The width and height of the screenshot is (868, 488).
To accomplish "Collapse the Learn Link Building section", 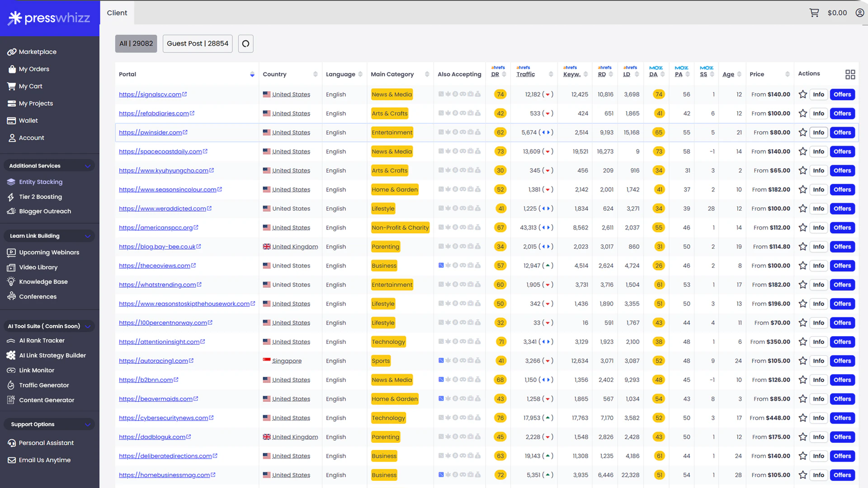I will tap(88, 236).
